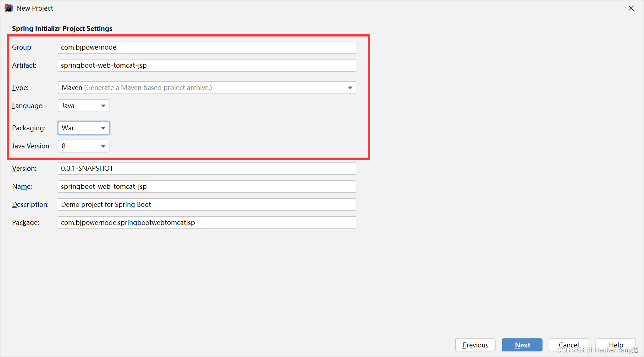Click the Spring Initializr Project Settings heading

pos(62,28)
